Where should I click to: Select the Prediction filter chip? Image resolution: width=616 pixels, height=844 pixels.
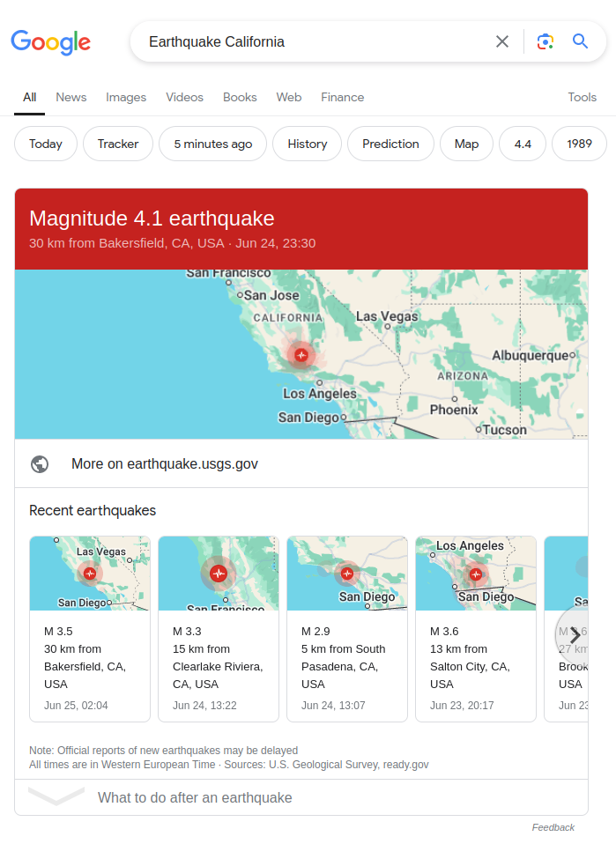coord(390,144)
